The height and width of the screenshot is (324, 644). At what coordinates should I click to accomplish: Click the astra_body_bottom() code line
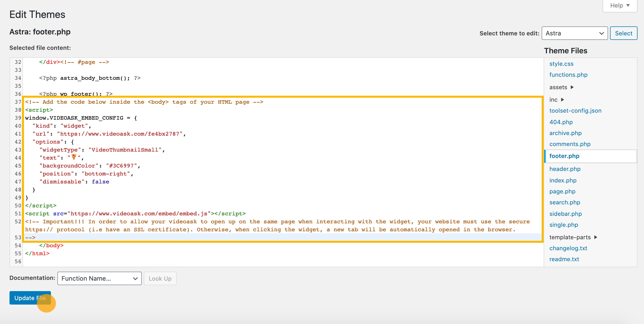(90, 78)
